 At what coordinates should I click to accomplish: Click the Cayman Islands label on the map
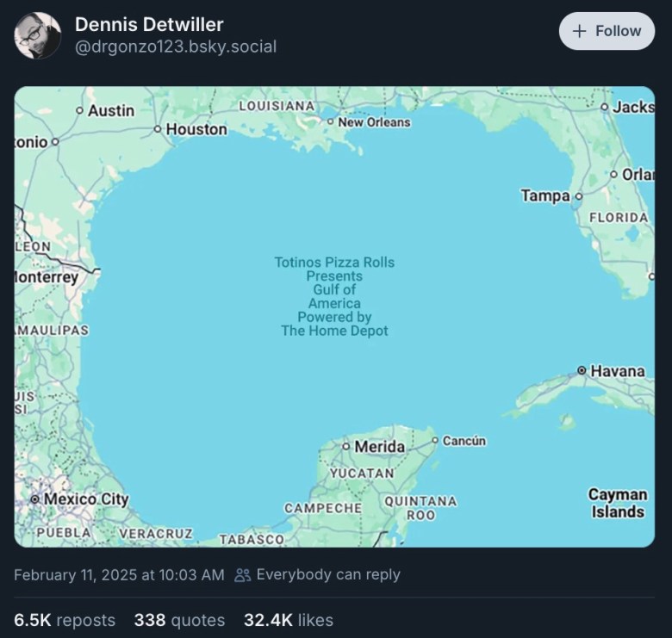coord(618,503)
